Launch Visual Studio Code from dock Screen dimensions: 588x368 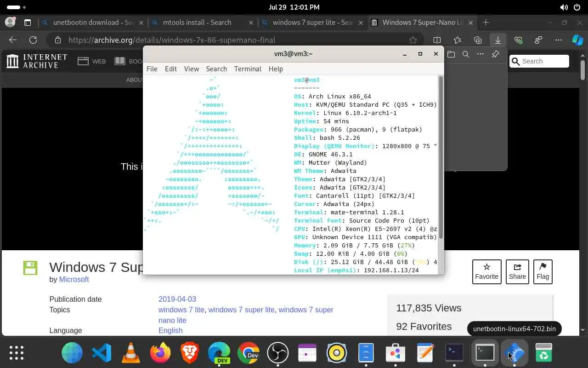[102, 353]
